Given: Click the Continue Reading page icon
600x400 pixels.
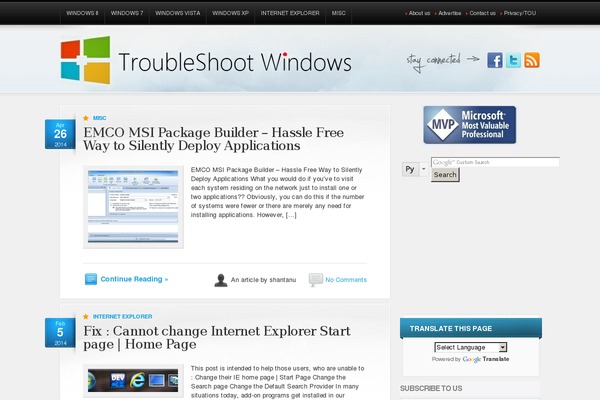Looking at the screenshot, I should pyautogui.click(x=91, y=279).
